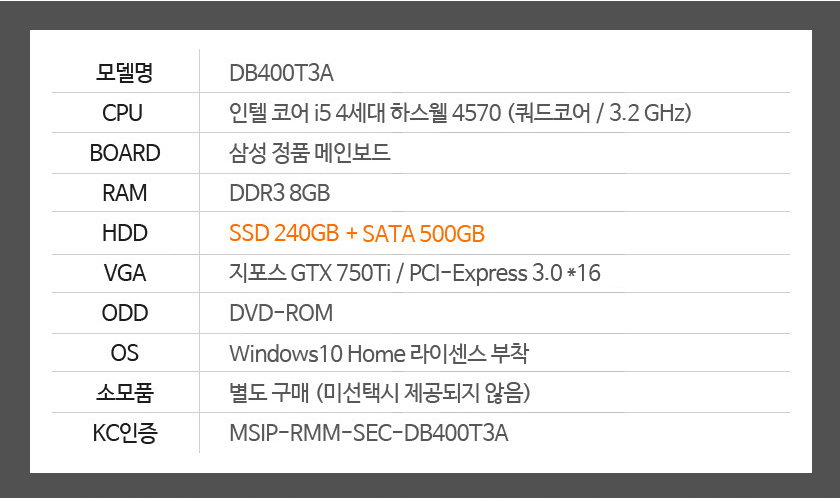
Task: Select 삼성 정품 메인보드 text
Action: pyautogui.click(x=310, y=153)
